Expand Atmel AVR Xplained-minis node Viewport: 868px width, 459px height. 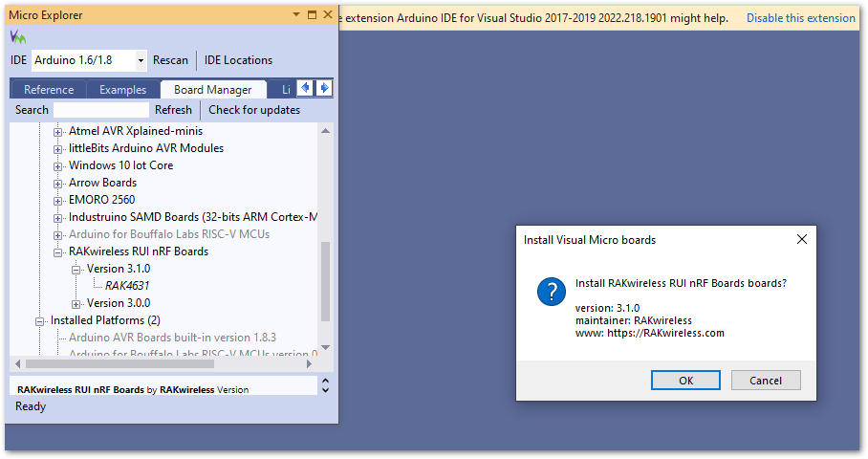pyautogui.click(x=57, y=132)
